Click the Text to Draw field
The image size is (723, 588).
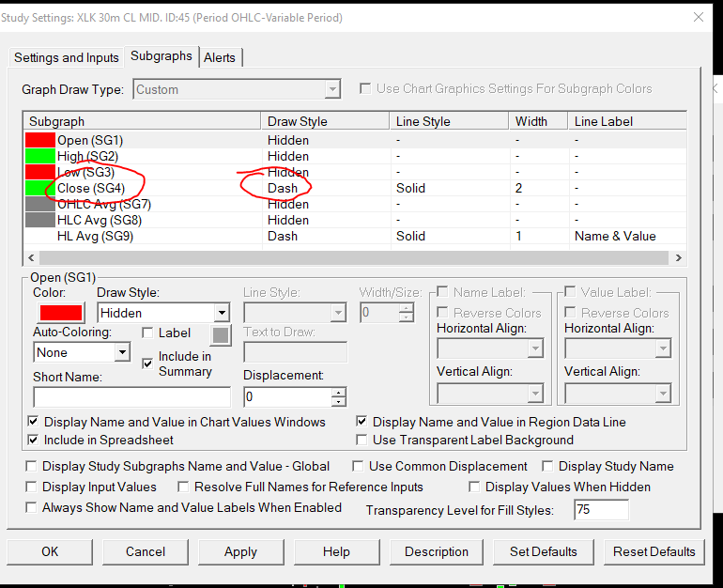(x=295, y=353)
